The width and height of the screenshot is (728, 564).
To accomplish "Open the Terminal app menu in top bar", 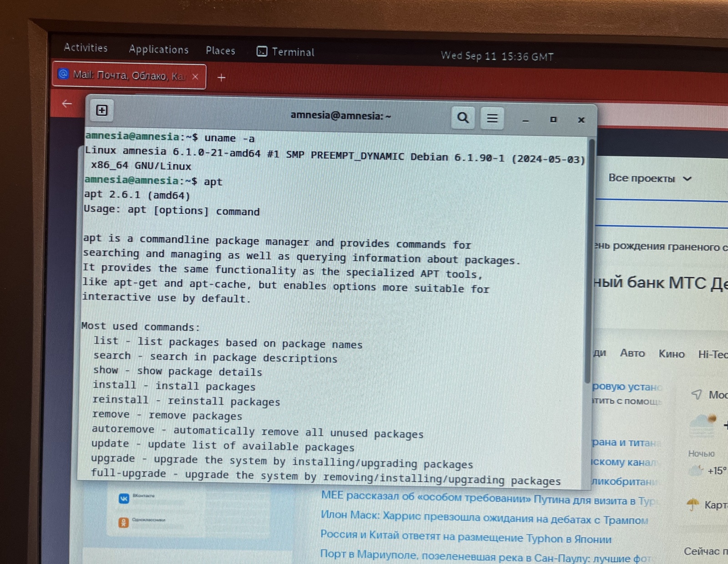I will tap(285, 52).
